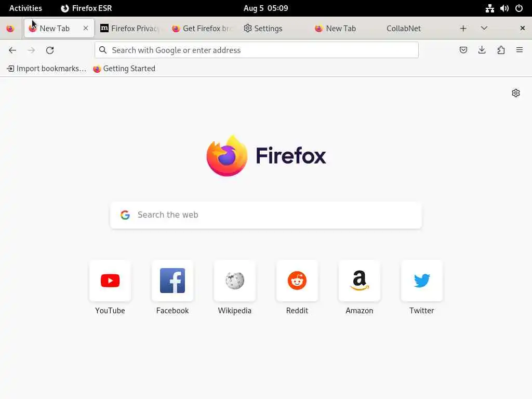Open the Getting Started bookmark
Image resolution: width=532 pixels, height=399 pixels.
(124, 69)
